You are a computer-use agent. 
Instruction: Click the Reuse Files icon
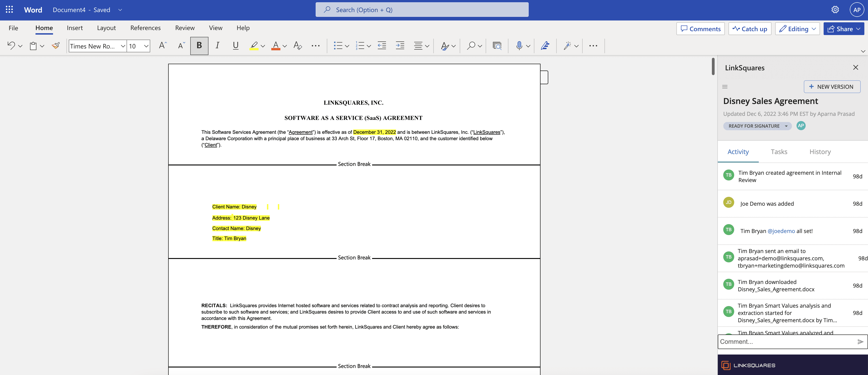click(497, 46)
